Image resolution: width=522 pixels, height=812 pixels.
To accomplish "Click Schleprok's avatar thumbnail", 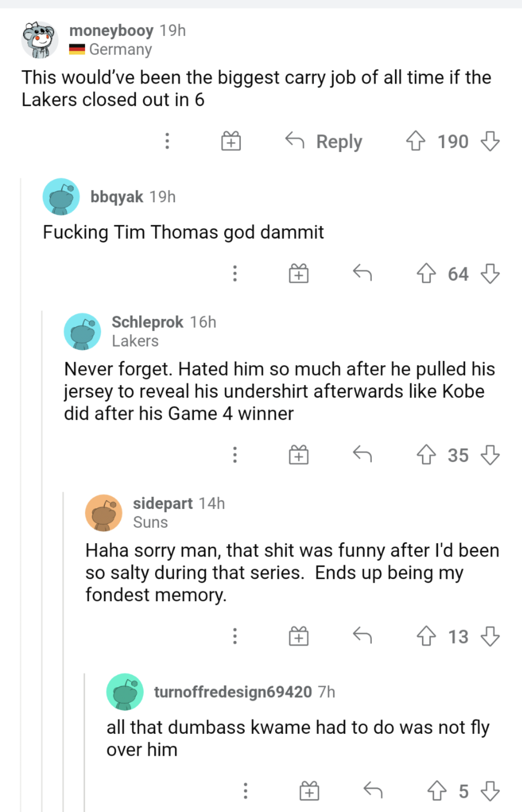I will [x=82, y=331].
